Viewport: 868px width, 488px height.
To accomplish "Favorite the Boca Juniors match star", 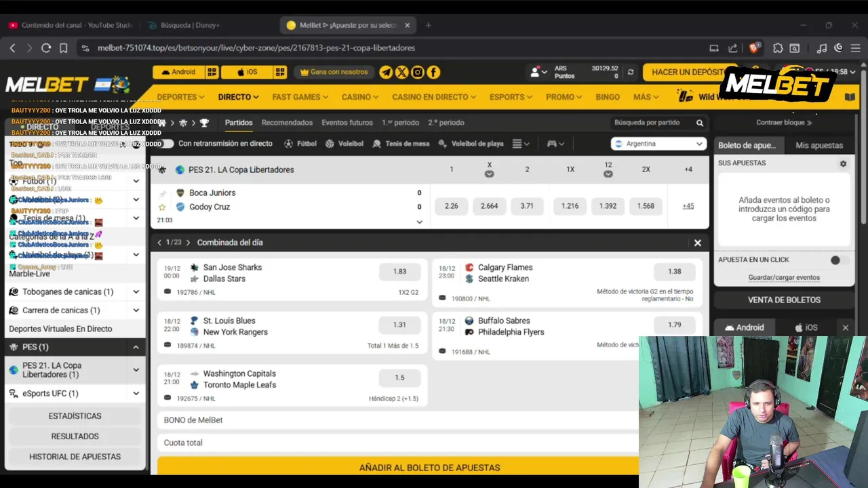I will tap(162, 207).
